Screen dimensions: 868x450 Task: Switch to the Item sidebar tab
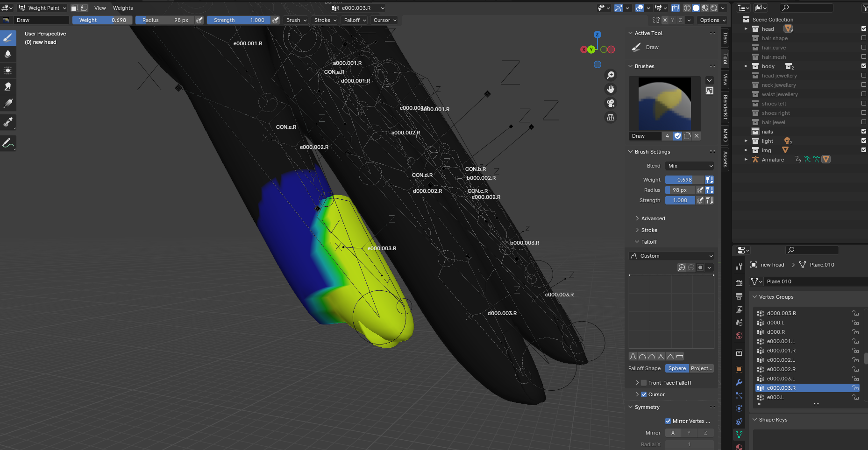pyautogui.click(x=726, y=37)
